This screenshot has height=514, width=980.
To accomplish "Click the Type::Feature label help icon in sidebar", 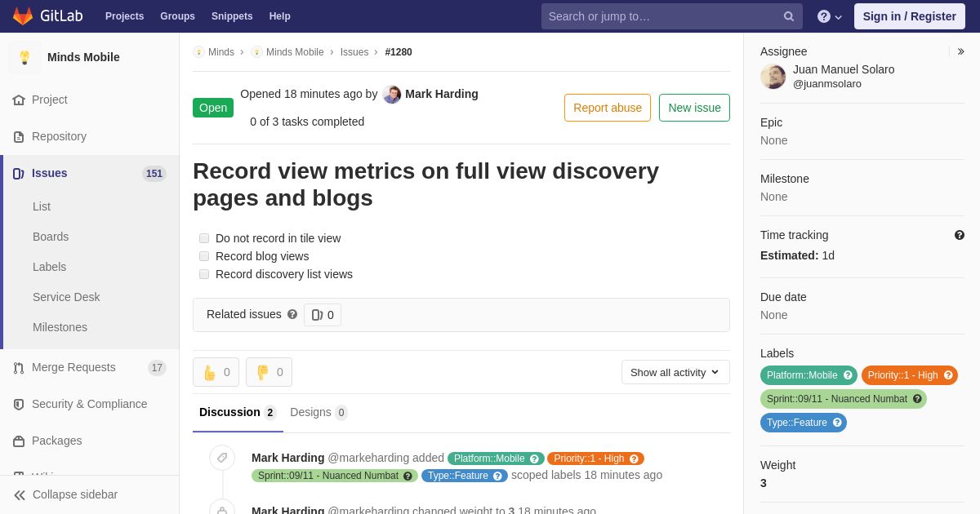I will tap(837, 423).
